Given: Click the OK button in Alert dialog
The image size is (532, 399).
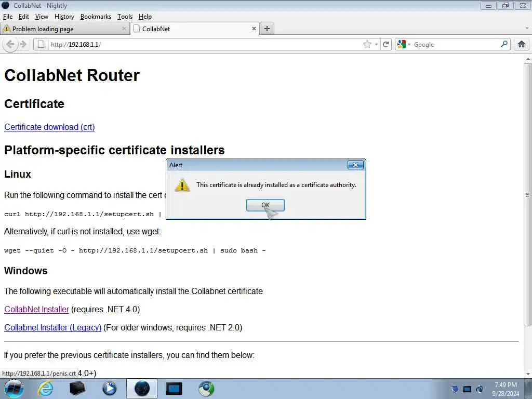Looking at the screenshot, I should tap(265, 205).
